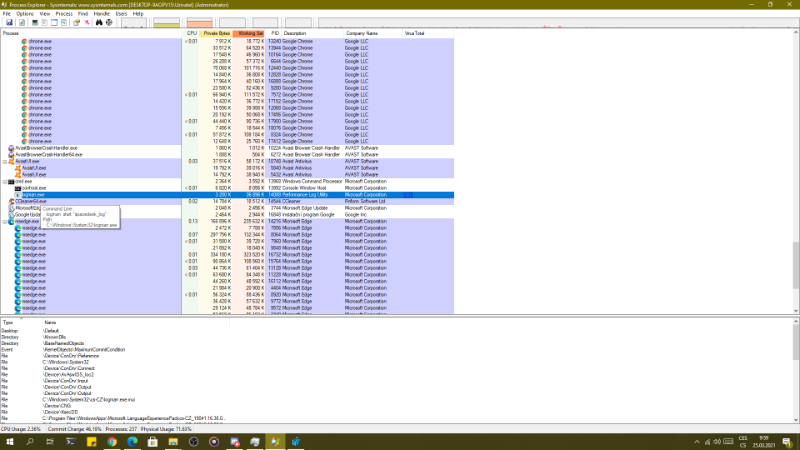Viewport: 800px width, 450px height.
Task: Open Windows search from the taskbar
Action: (30, 441)
